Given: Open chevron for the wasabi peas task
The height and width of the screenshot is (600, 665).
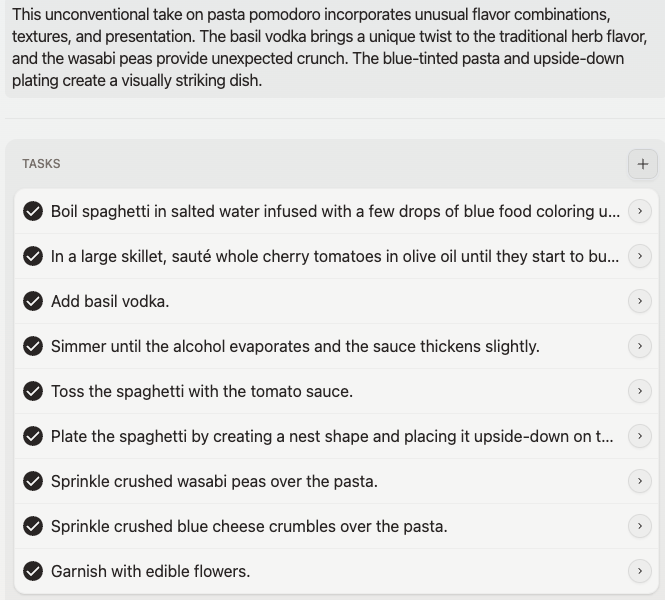Looking at the screenshot, I should (x=640, y=481).
